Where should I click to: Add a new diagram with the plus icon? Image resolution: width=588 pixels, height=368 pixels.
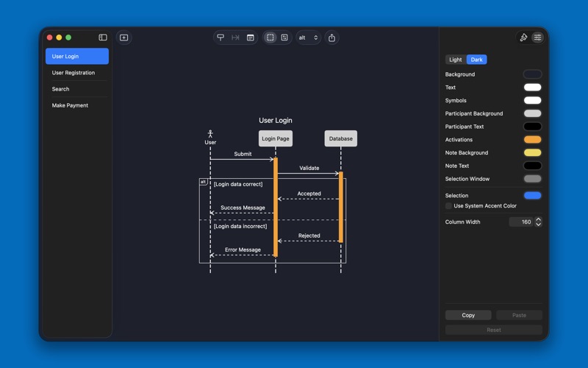tap(123, 38)
